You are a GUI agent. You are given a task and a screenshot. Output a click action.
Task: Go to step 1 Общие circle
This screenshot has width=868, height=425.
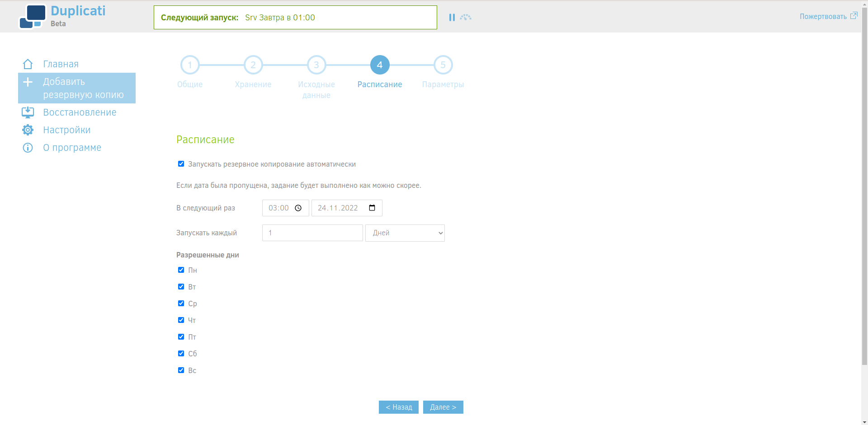click(190, 65)
